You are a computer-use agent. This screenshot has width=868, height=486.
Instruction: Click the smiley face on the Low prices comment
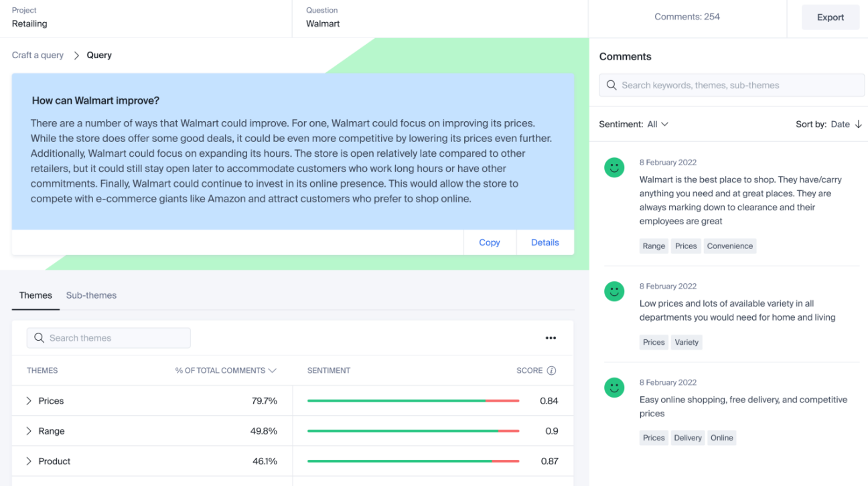tap(614, 291)
